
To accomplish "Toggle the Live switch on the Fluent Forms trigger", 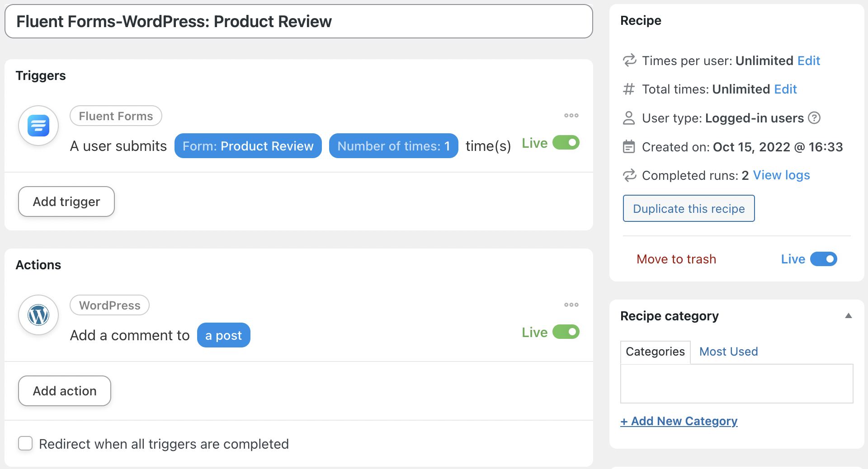I will 566,143.
